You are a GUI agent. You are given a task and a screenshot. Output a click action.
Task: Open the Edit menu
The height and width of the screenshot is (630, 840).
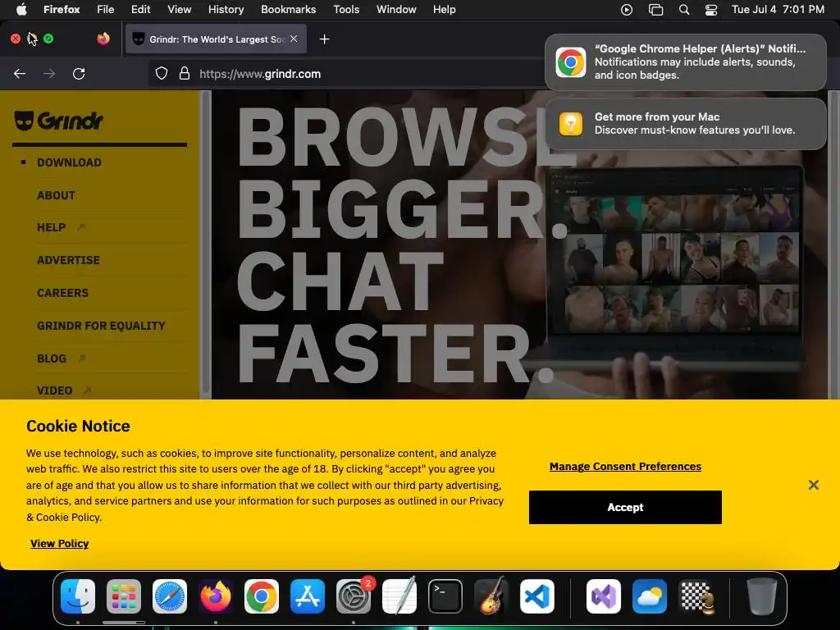click(141, 10)
